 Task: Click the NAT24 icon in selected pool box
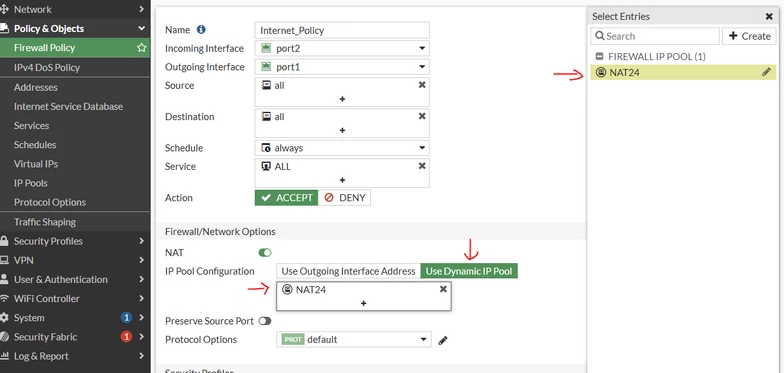[287, 289]
